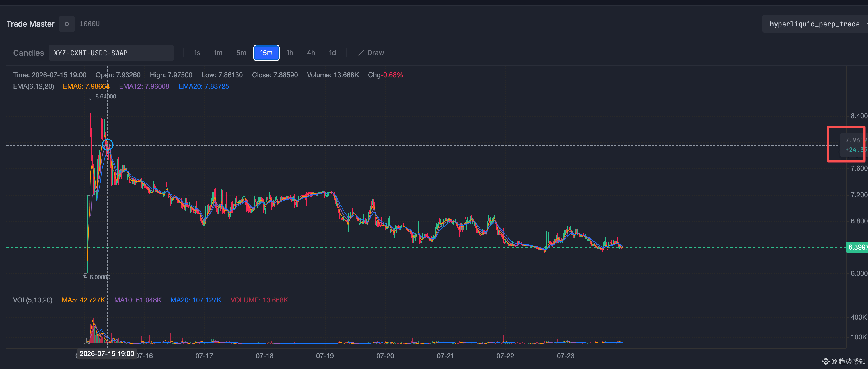
Task: Click the 400K volume axis label
Action: tap(859, 317)
